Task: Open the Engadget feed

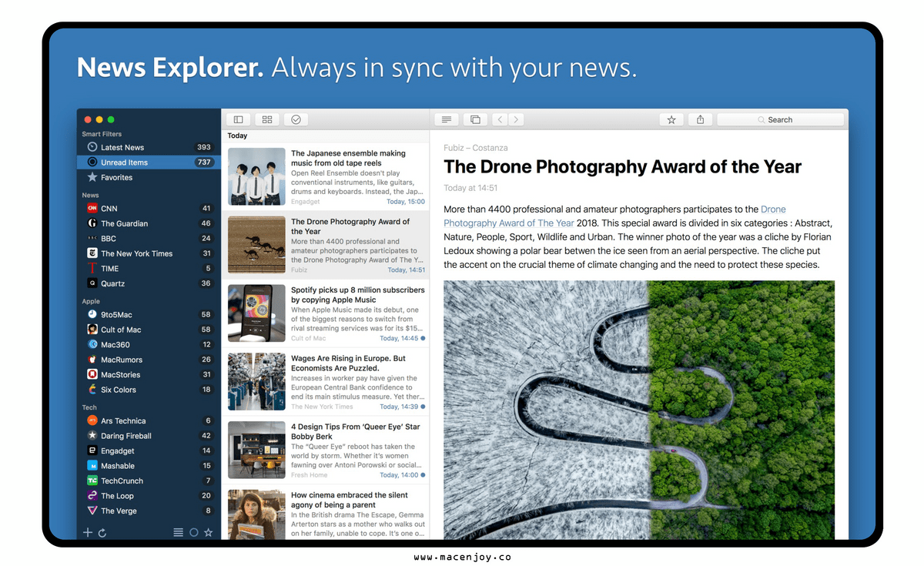Action: pos(149,450)
